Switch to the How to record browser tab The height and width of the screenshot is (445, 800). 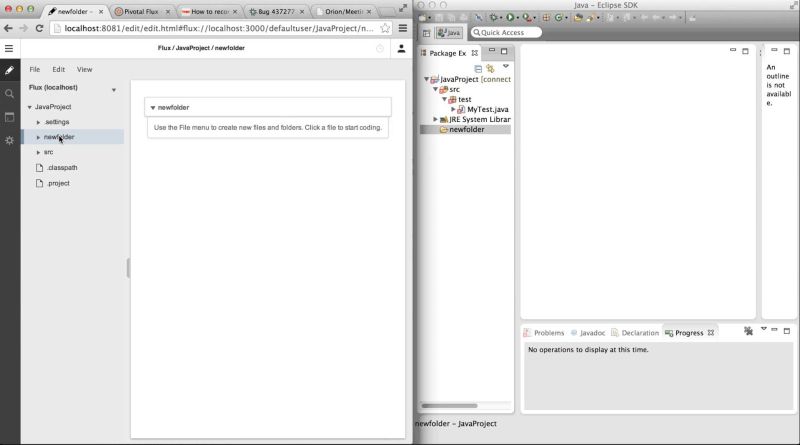click(x=209, y=11)
